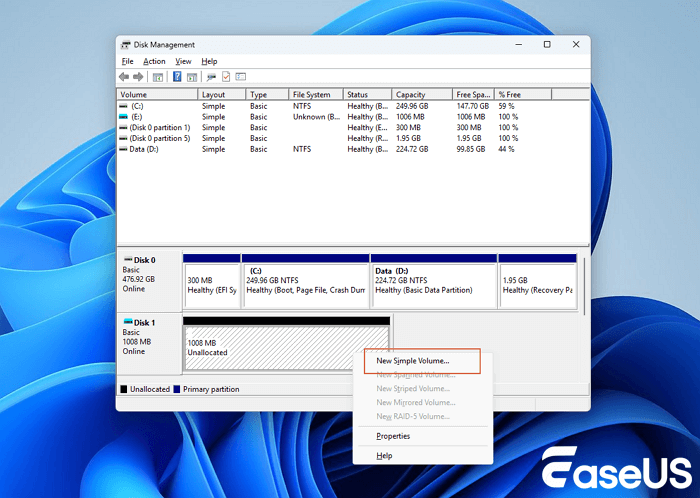Select Help entry in the context menu

(422, 456)
